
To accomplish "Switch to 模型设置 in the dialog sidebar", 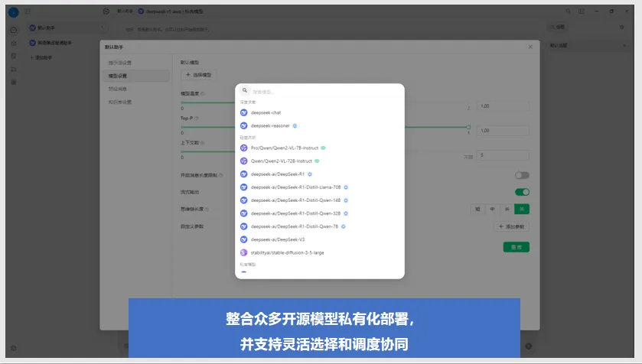I will [x=136, y=76].
